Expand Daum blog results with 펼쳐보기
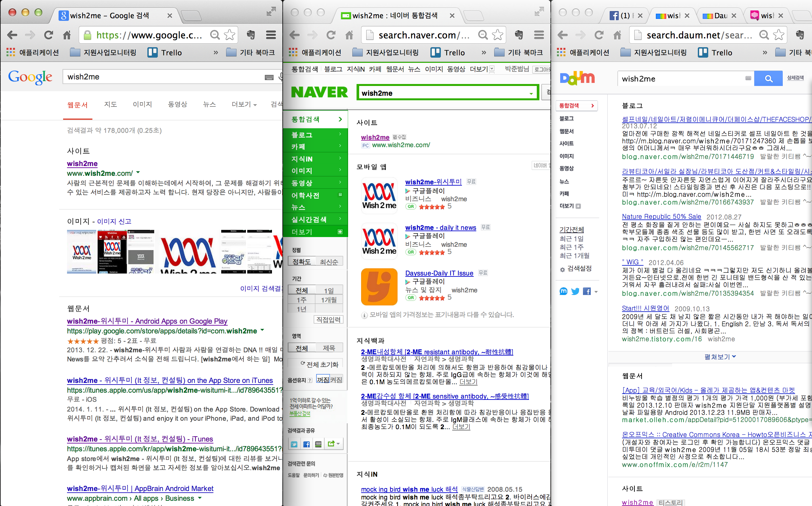Image resolution: width=812 pixels, height=506 pixels. tap(720, 357)
